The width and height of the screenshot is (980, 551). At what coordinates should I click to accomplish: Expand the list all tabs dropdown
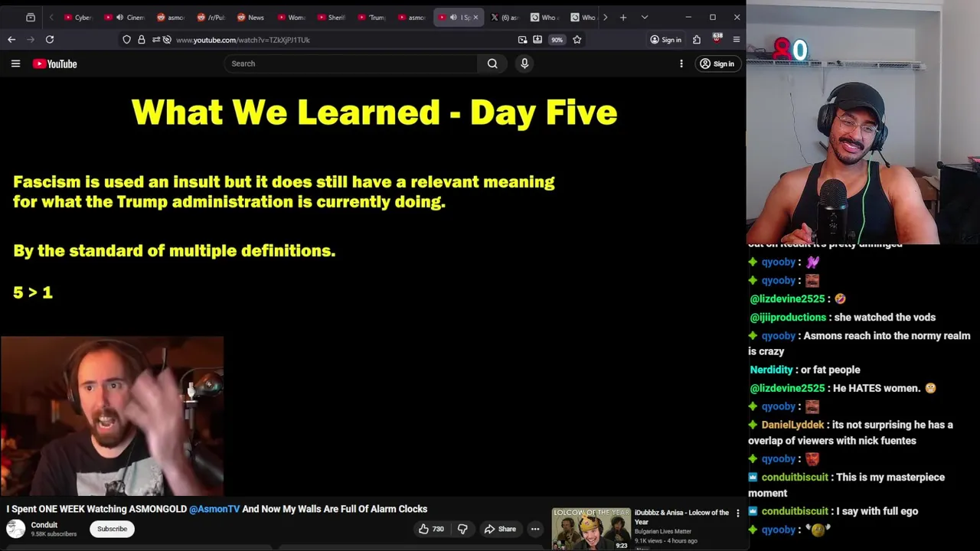(645, 17)
